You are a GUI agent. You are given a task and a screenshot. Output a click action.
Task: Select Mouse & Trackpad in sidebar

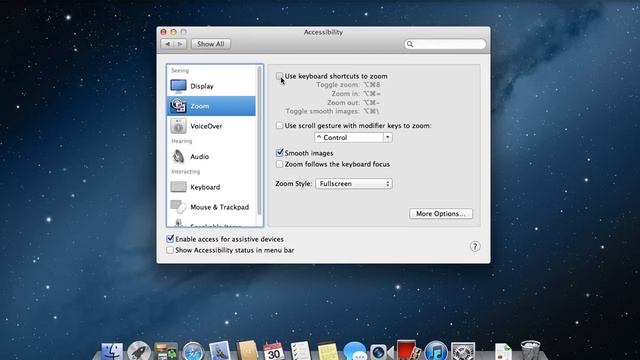[x=211, y=207]
